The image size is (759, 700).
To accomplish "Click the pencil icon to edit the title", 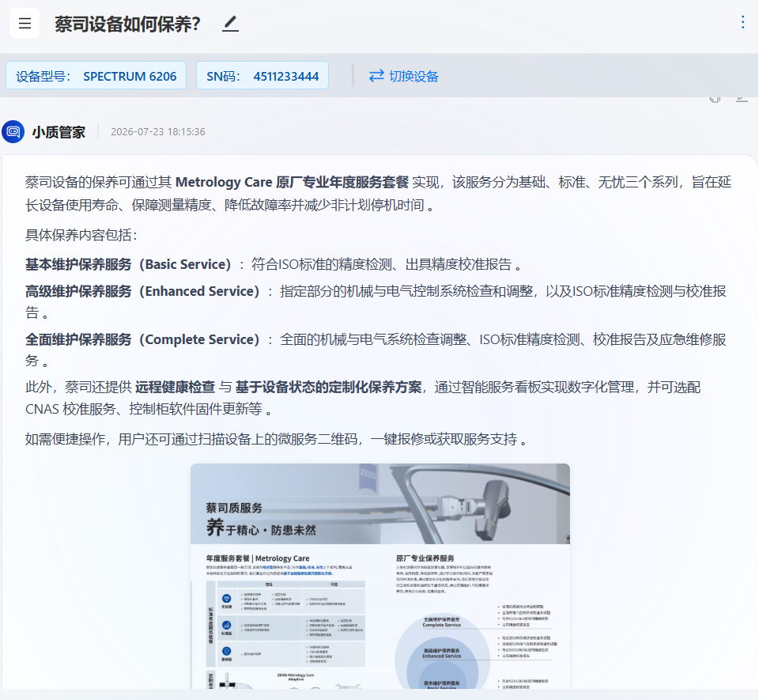I will click(230, 24).
